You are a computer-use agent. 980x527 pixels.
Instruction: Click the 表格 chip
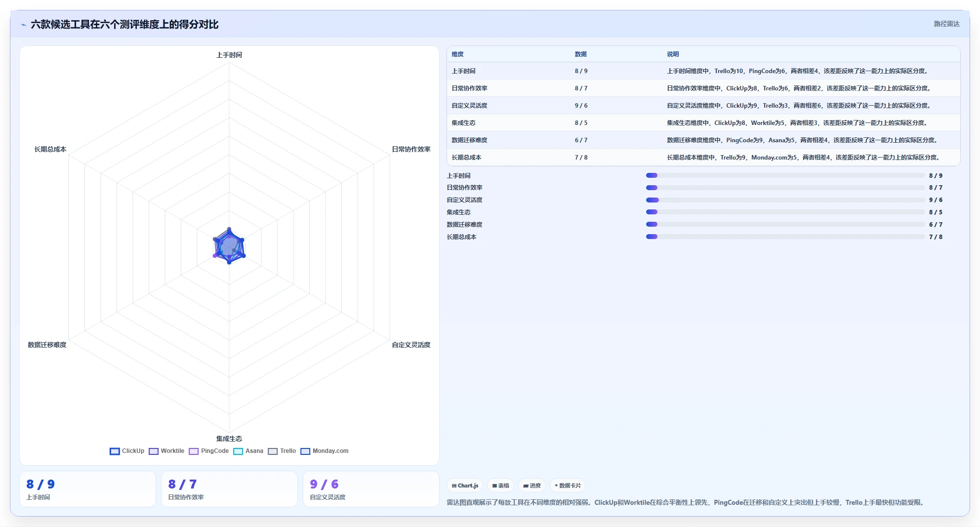click(501, 486)
